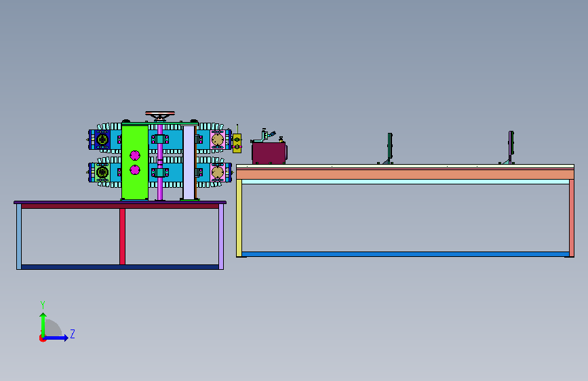Select the yellow left leg of long table
588x381 pixels.
point(239,218)
